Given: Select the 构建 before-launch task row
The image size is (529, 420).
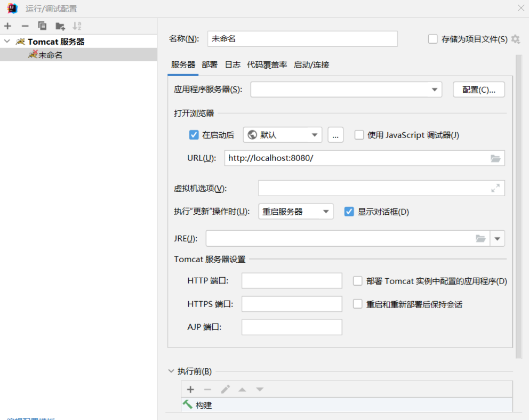Looking at the screenshot, I should click(347, 405).
